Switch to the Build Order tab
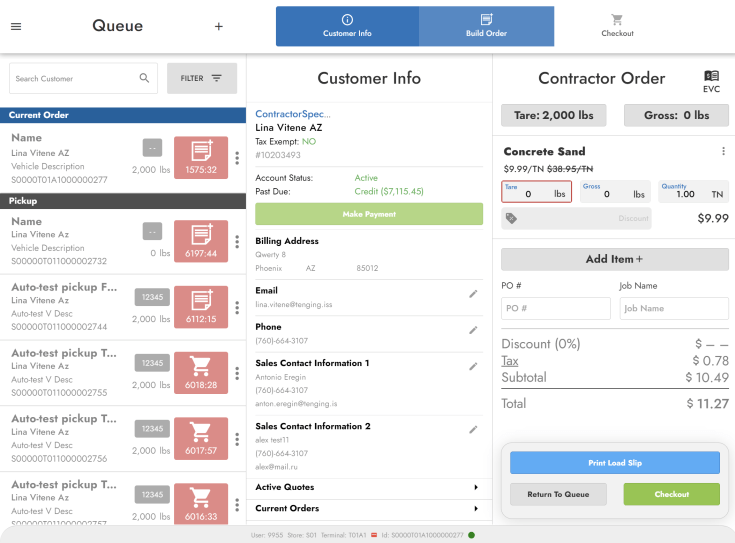Image resolution: width=735 pixels, height=543 pixels. tap(486, 26)
